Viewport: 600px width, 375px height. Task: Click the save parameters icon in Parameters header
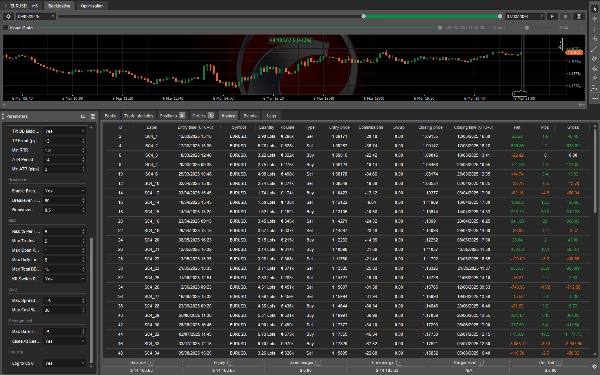93,116
